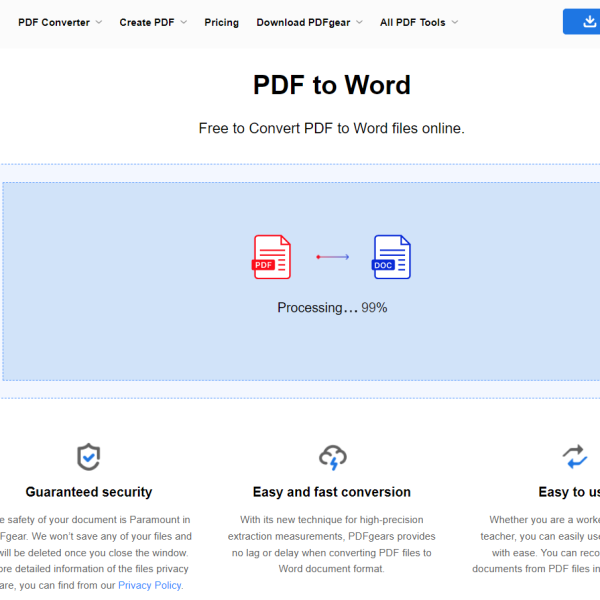Click the blue DOC file icon
Image resolution: width=600 pixels, height=600 pixels.
point(391,257)
